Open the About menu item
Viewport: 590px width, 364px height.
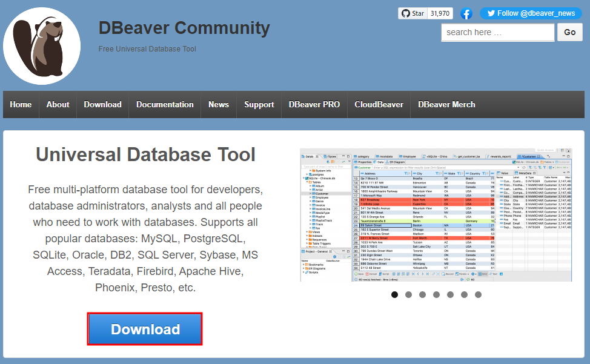(58, 105)
